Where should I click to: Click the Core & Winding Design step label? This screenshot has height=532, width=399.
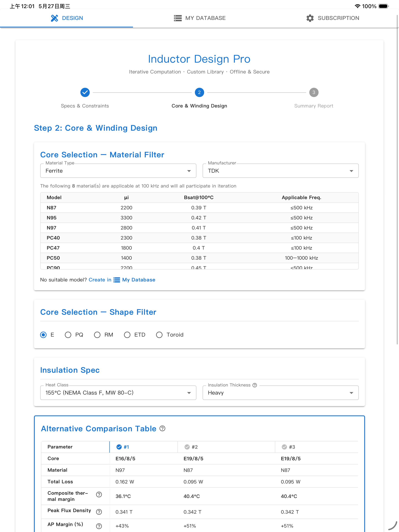click(199, 106)
